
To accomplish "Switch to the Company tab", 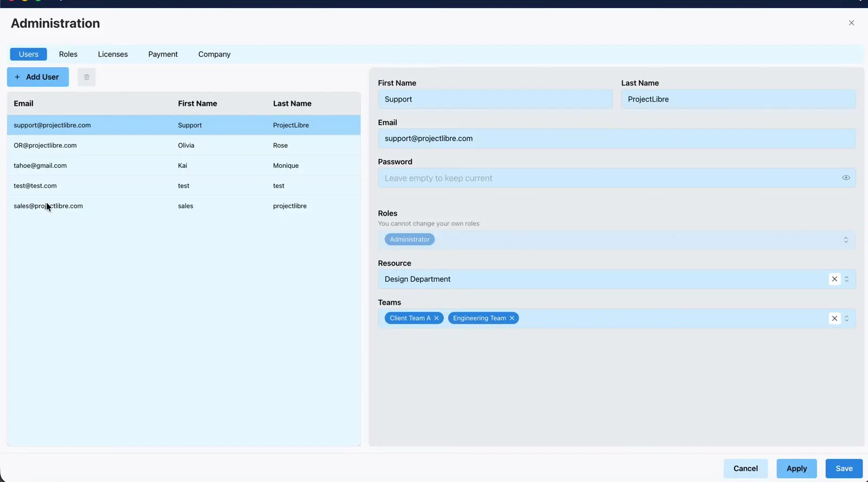I will tap(214, 54).
